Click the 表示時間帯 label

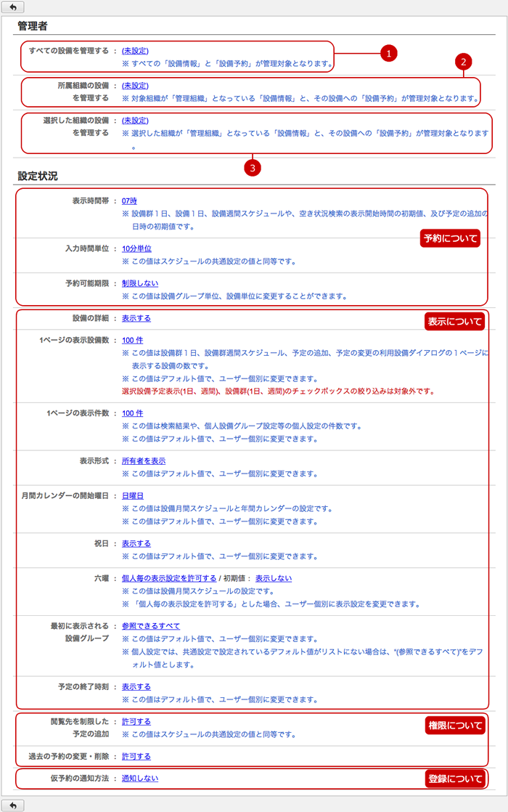pyautogui.click(x=91, y=201)
